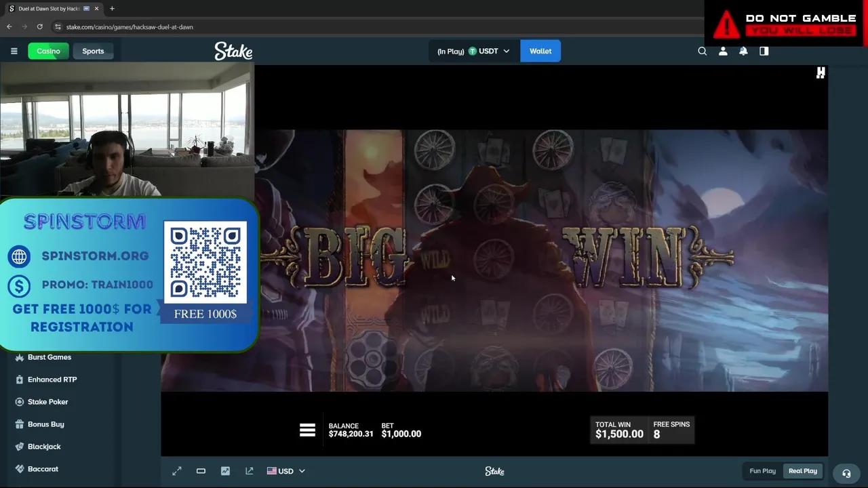
Task: Click the Baccarat sidebar icon
Action: (20, 469)
